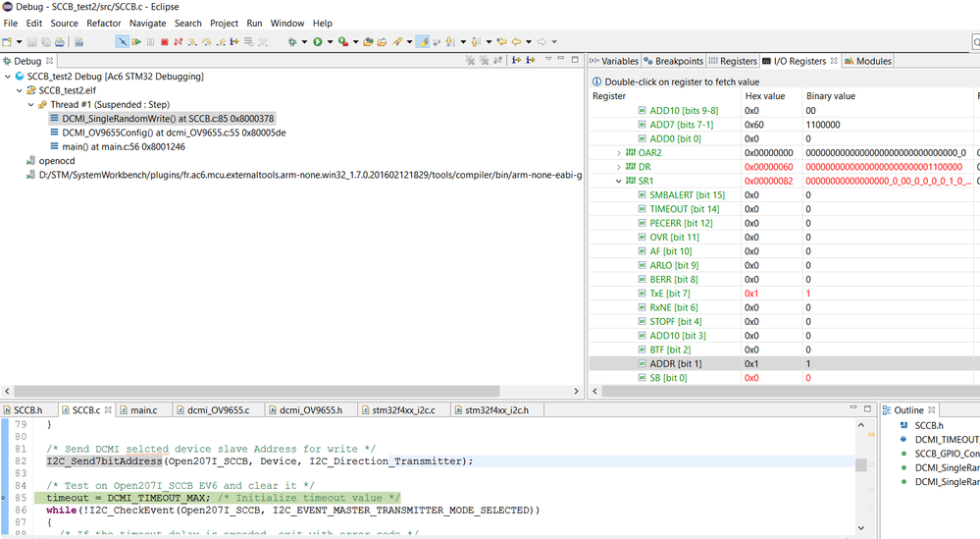980x539 pixels.
Task: Terminate the debug session with red stop button
Action: (165, 42)
